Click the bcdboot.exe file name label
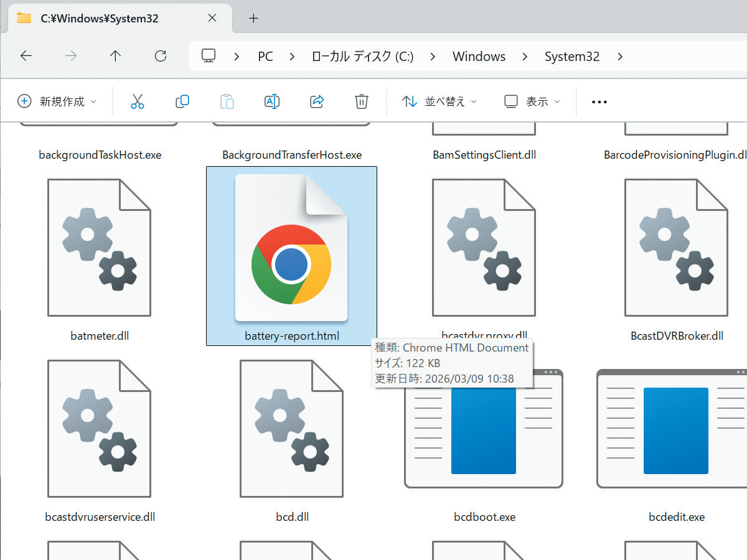The height and width of the screenshot is (560, 747). [484, 517]
